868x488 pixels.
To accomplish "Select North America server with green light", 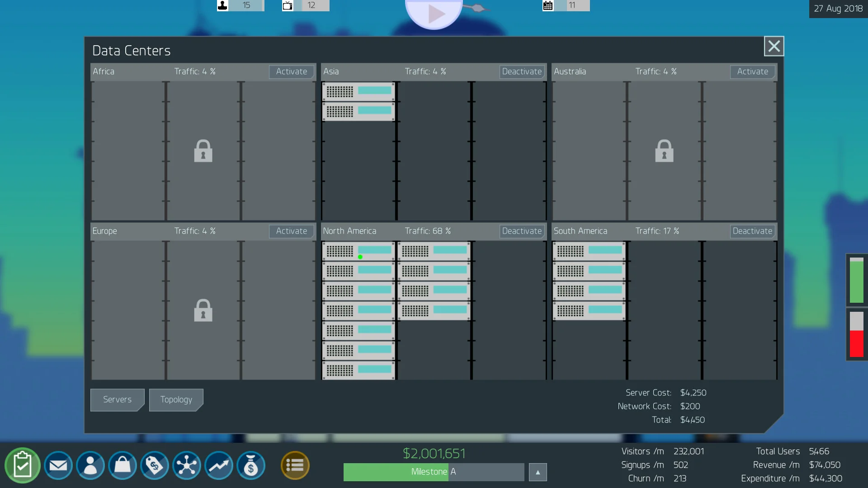I will pyautogui.click(x=359, y=251).
